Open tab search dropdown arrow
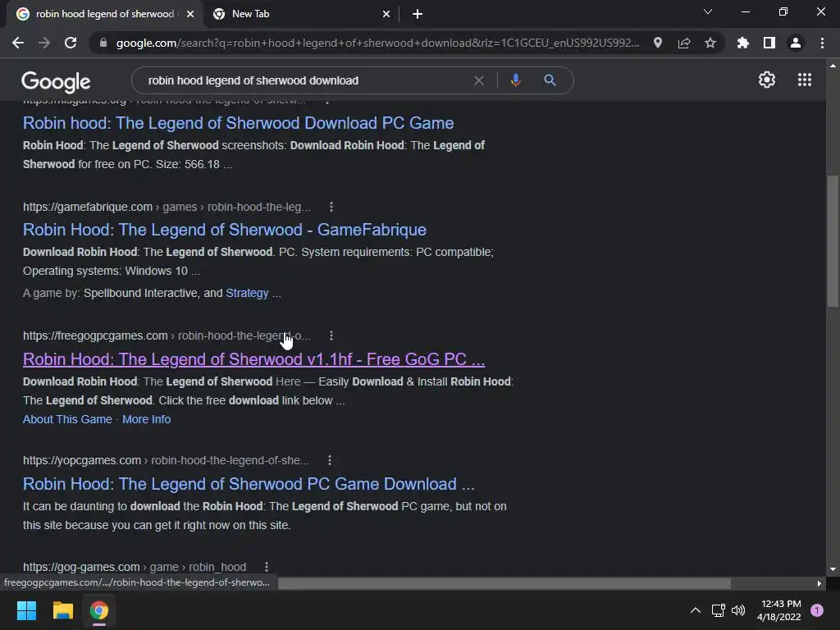Screen dimensions: 840x630 click(x=708, y=11)
